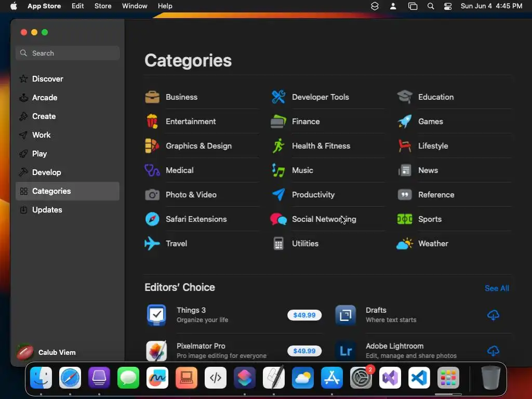Open the Calub Viem account profile
The height and width of the screenshot is (399, 532).
pos(46,352)
